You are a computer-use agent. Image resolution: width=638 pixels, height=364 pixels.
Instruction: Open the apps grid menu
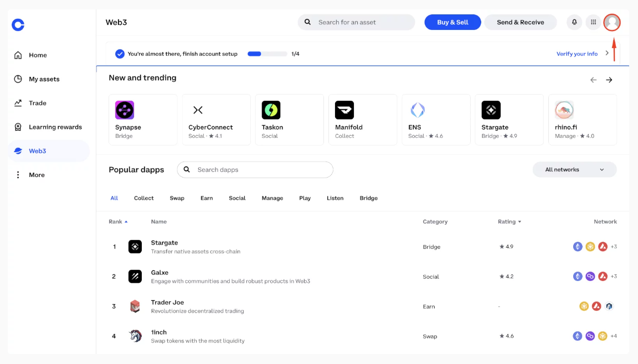593,22
